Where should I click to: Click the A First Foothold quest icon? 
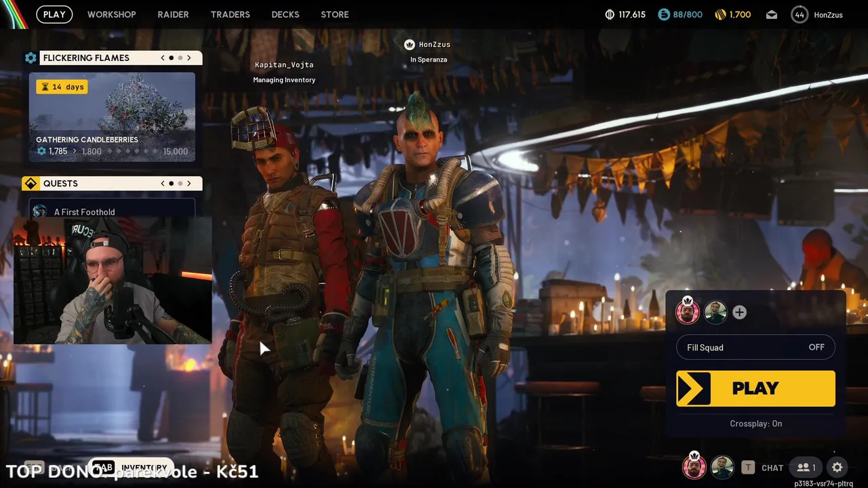click(x=40, y=211)
